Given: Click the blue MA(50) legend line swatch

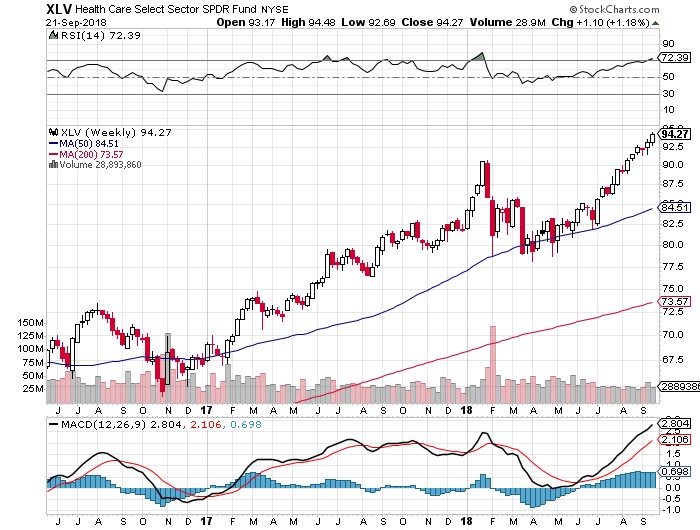Looking at the screenshot, I should pos(53,144).
